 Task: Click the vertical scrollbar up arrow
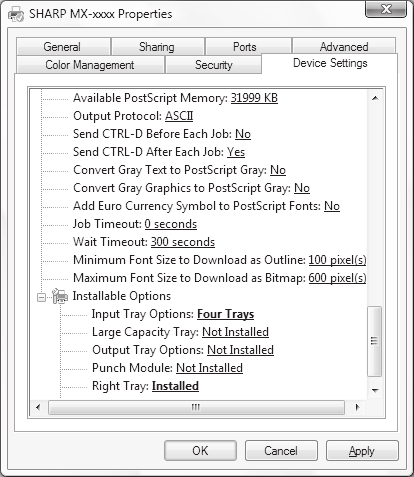(375, 98)
